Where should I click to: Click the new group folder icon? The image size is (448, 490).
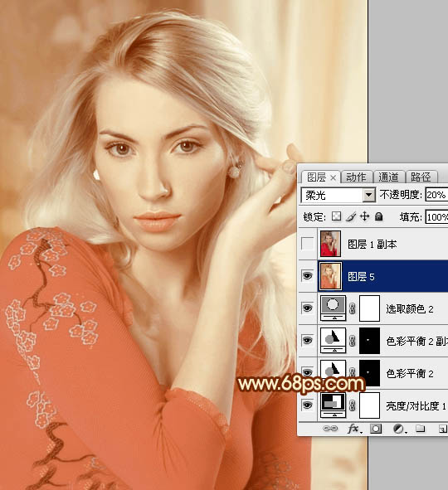tap(420, 429)
